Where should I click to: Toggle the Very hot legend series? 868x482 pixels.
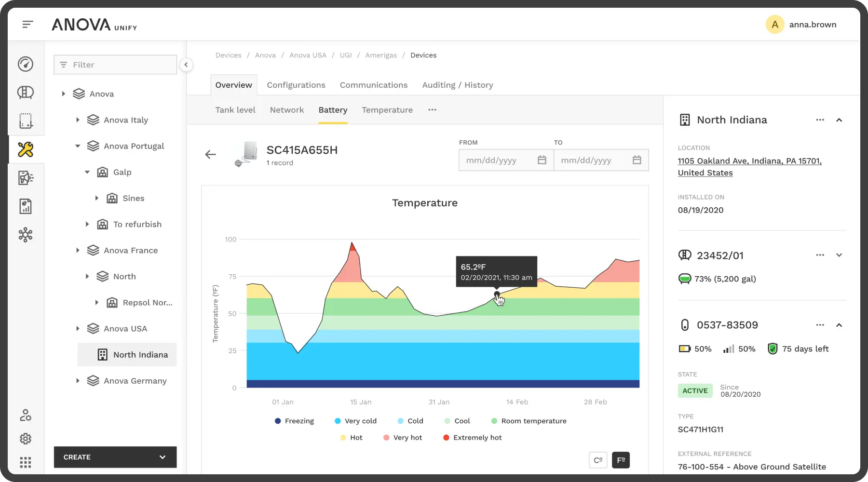(x=402, y=438)
